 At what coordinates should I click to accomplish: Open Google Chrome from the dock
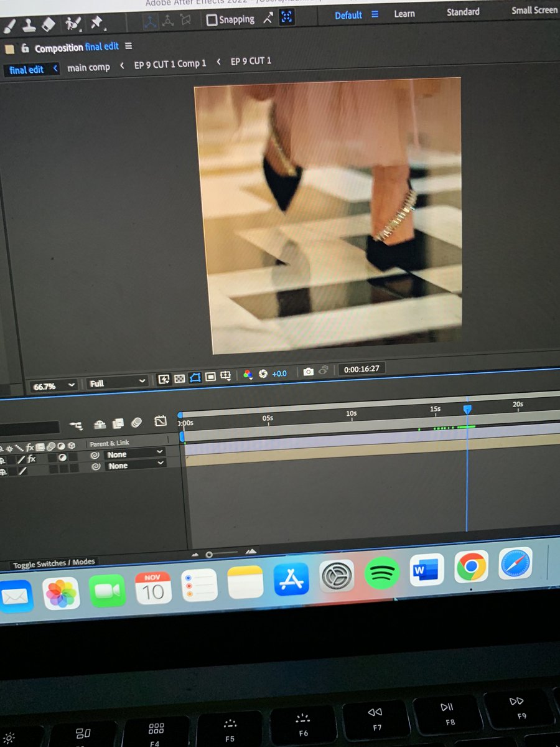coord(471,566)
